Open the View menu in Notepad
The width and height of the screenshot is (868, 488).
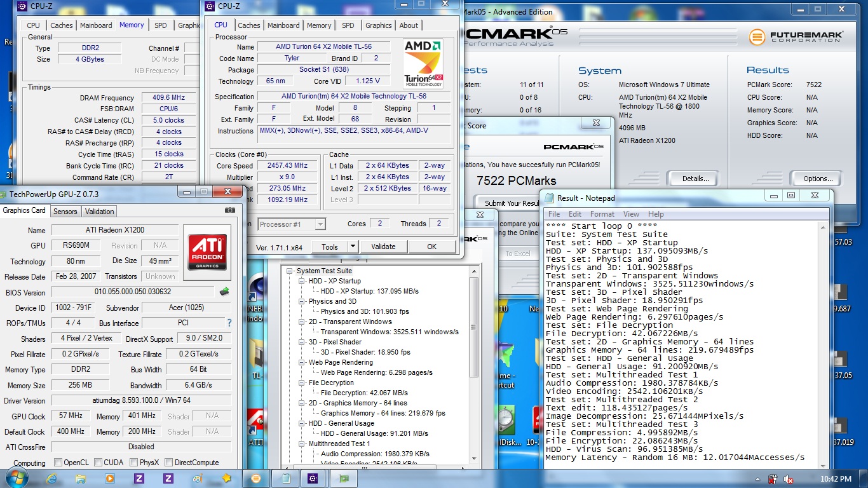[x=631, y=214]
